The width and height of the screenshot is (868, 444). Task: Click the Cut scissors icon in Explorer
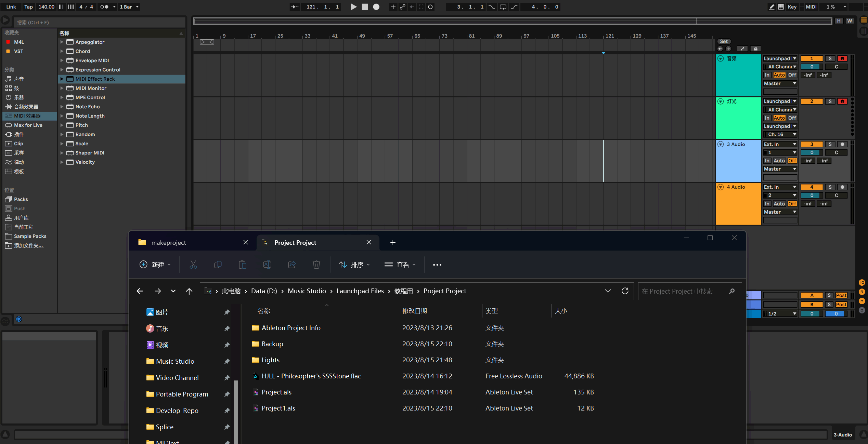pos(193,265)
